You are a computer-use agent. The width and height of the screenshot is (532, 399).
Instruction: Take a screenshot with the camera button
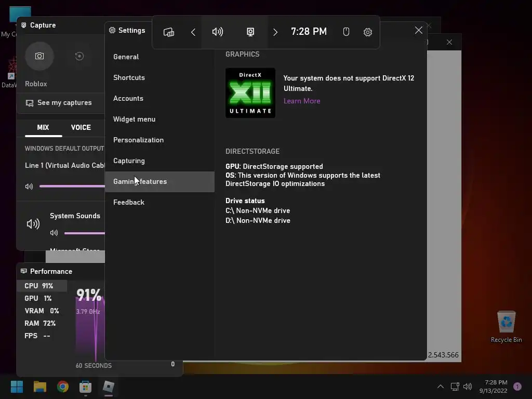[39, 56]
